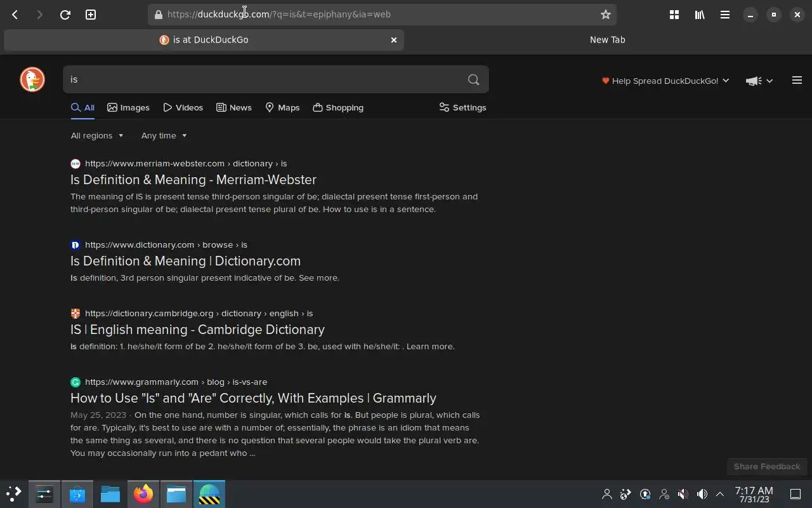Open system settings from taskbar
The height and width of the screenshot is (508, 812).
click(x=44, y=494)
